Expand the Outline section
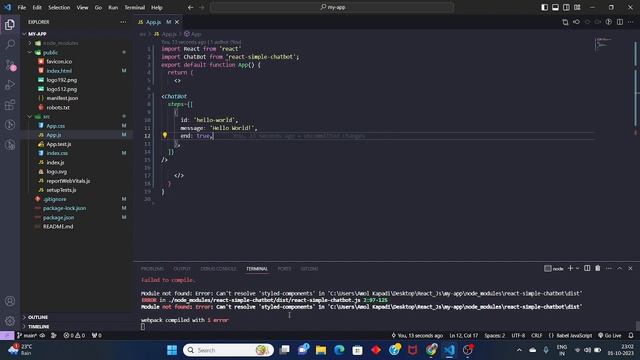 (38, 317)
